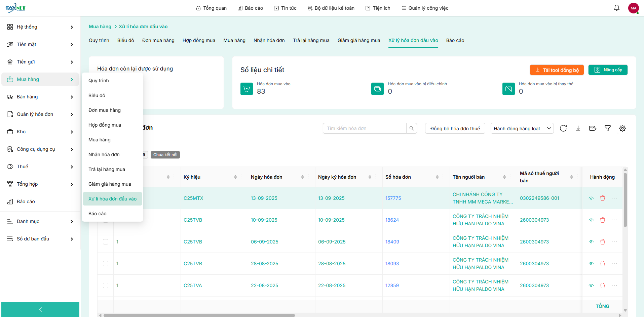Refresh the invoice list with the reload icon
Image resolution: width=644 pixels, height=317 pixels.
point(563,128)
